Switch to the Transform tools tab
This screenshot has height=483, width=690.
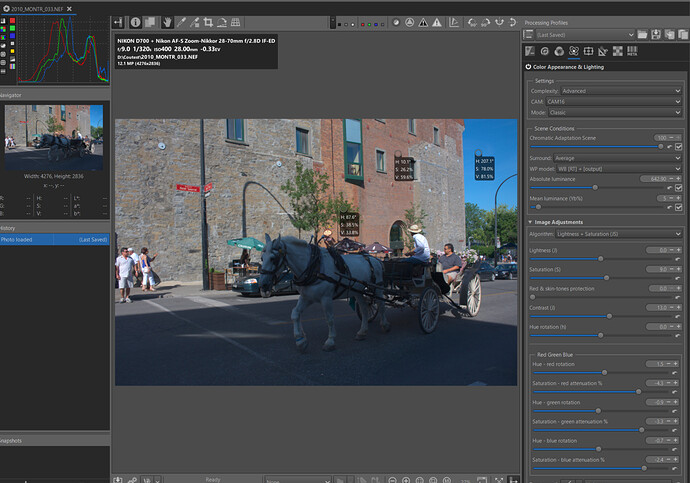(x=589, y=50)
